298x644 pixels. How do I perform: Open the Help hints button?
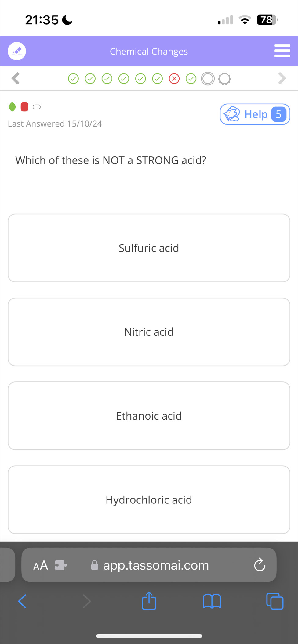coord(255,114)
